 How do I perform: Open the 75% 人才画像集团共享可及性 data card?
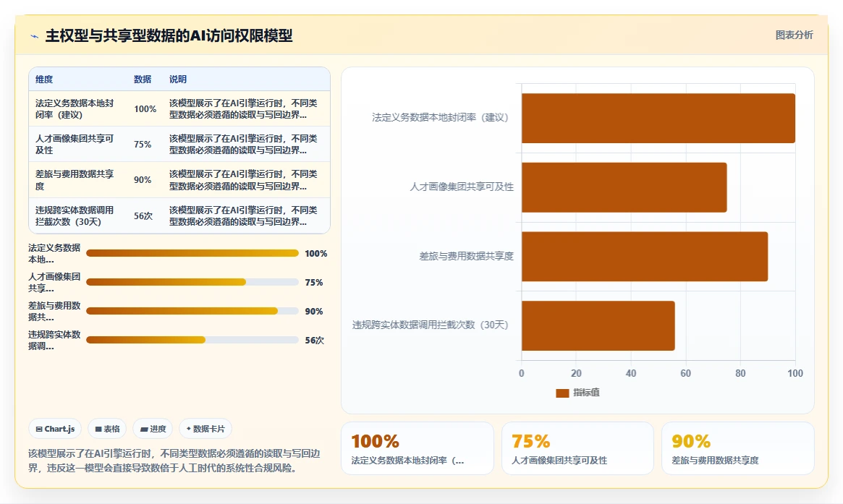[577, 448]
